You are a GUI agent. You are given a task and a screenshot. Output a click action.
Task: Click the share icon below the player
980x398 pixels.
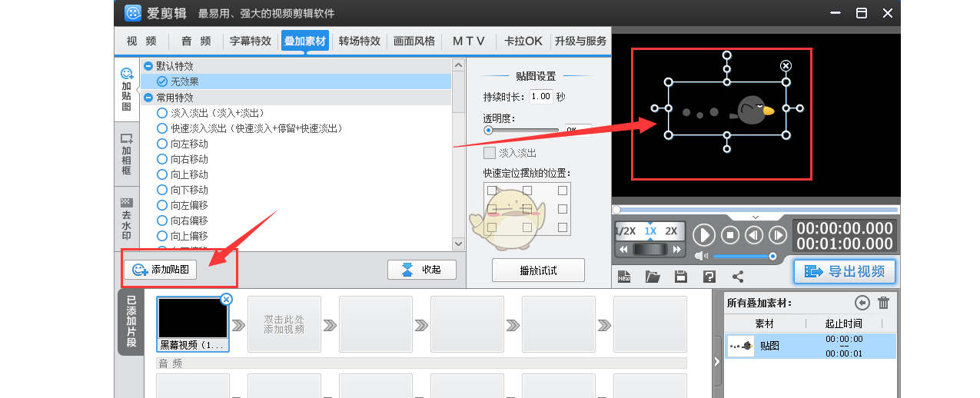click(x=738, y=277)
